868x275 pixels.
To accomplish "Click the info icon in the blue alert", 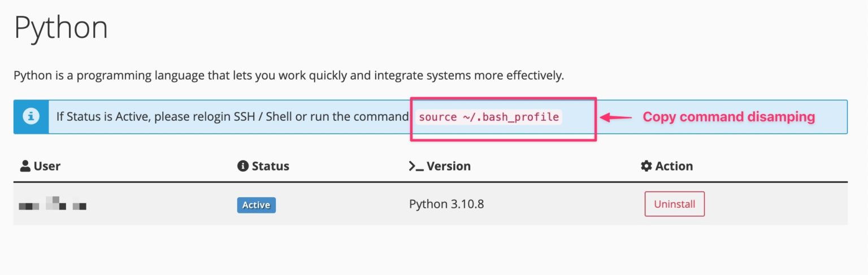I will (x=31, y=117).
